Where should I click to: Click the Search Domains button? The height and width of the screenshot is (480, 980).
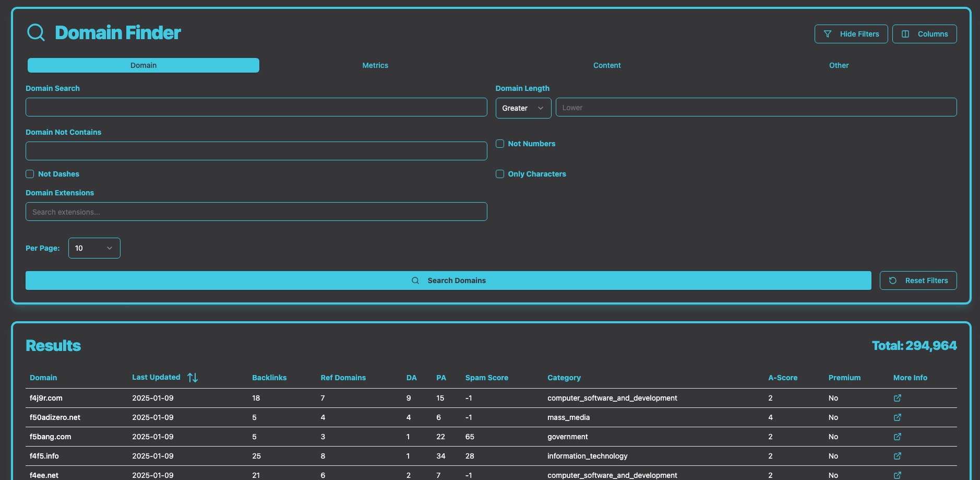point(448,280)
